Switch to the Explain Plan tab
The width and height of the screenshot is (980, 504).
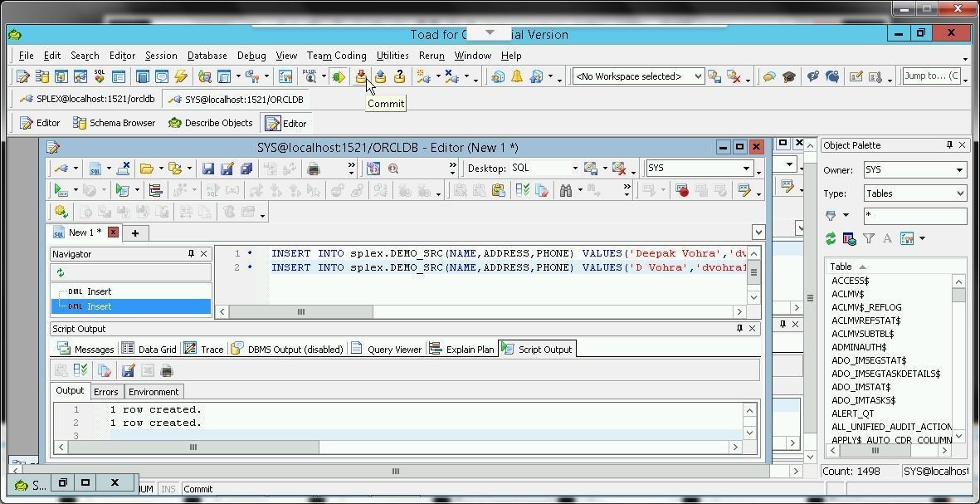[462, 349]
